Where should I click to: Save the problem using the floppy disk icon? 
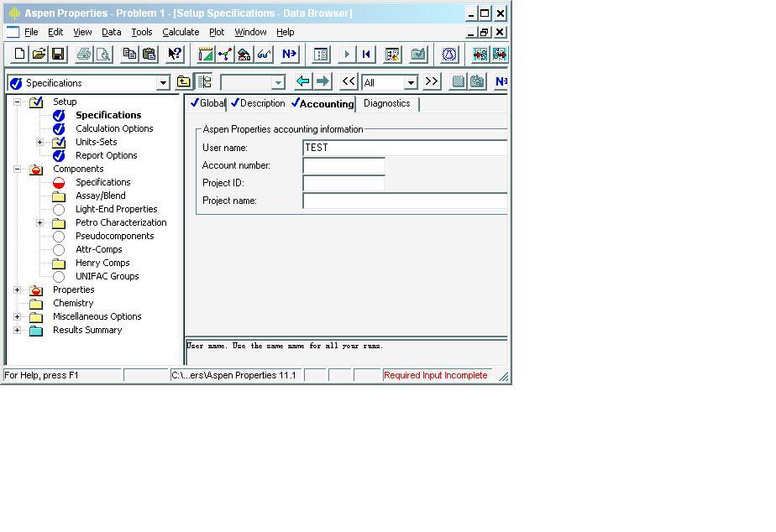(58, 54)
